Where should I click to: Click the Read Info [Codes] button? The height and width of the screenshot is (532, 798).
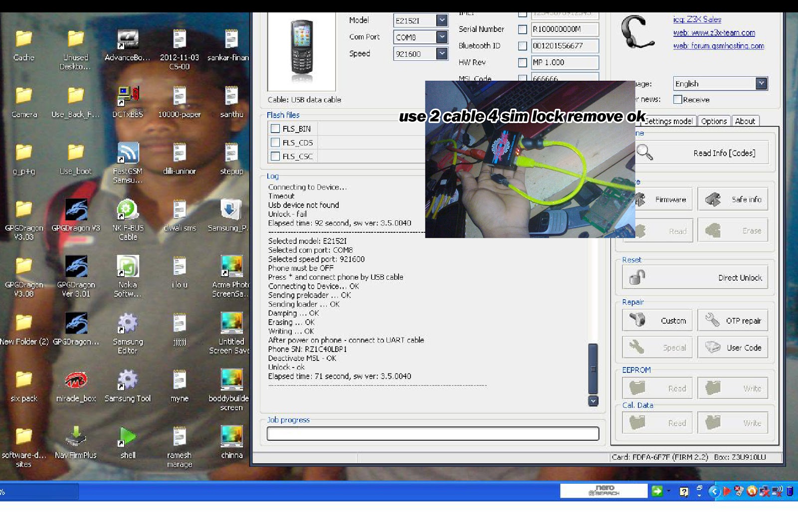701,153
